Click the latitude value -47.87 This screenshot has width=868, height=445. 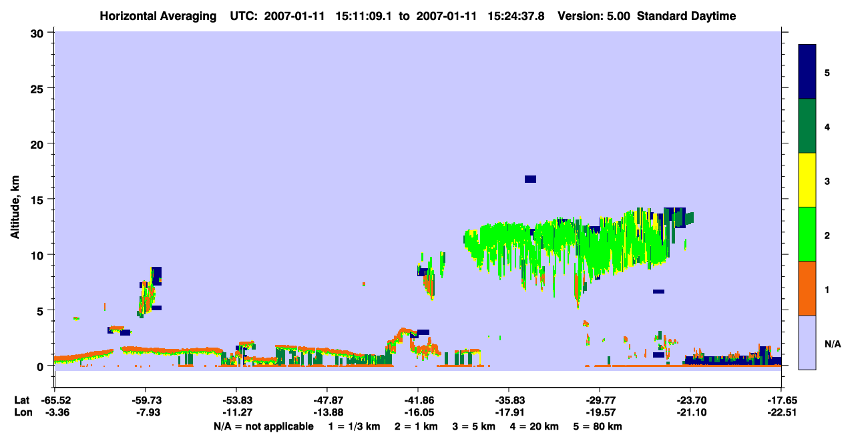(327, 400)
